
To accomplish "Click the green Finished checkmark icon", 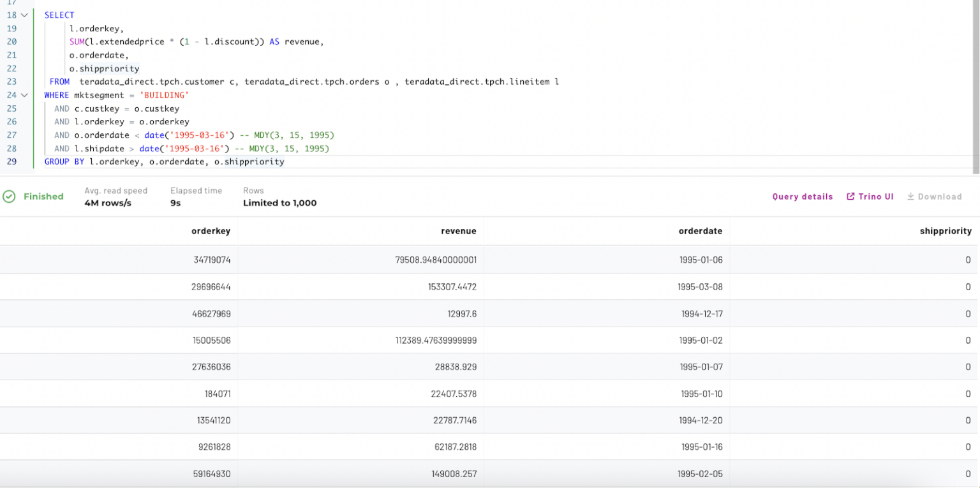I will pos(9,196).
